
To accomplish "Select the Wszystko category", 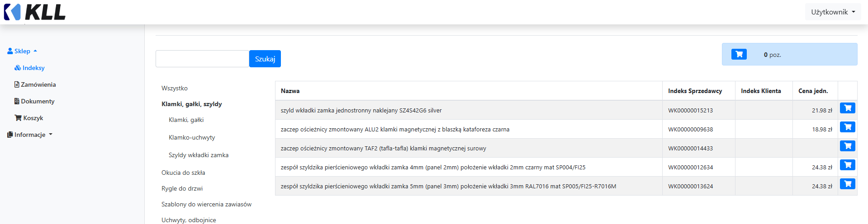I will coord(175,88).
